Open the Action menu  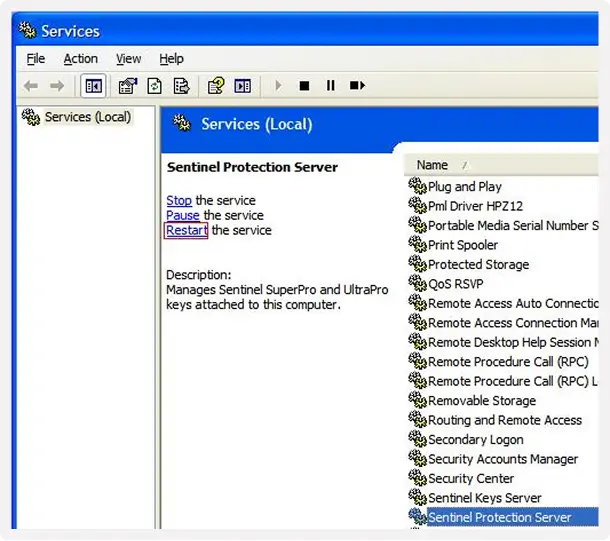(81, 59)
